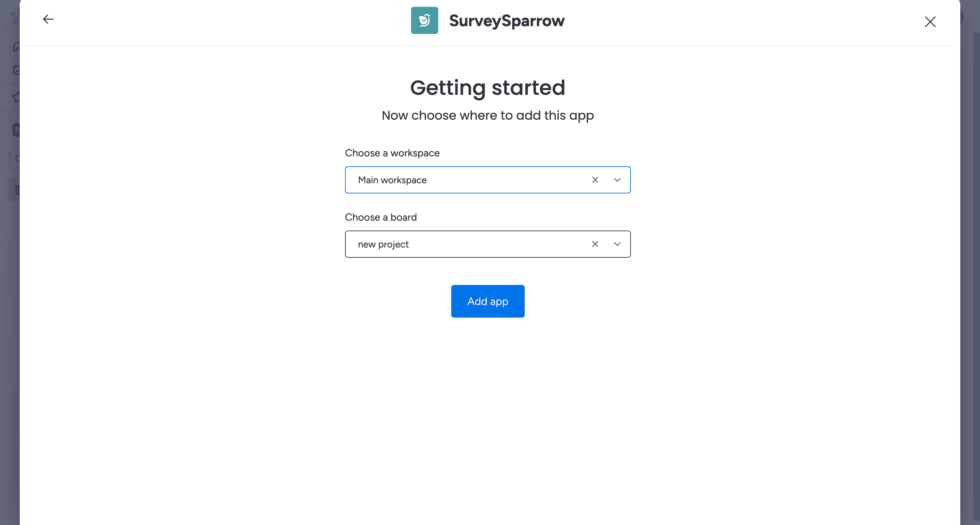This screenshot has height=525, width=980.
Task: Open Favorites star in the sidebar
Action: (x=16, y=97)
